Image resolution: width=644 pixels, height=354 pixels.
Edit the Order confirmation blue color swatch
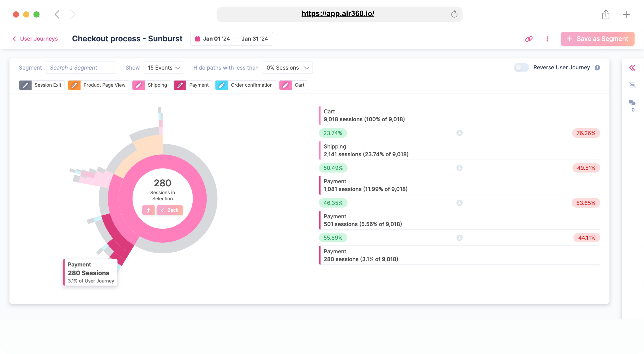(x=222, y=85)
